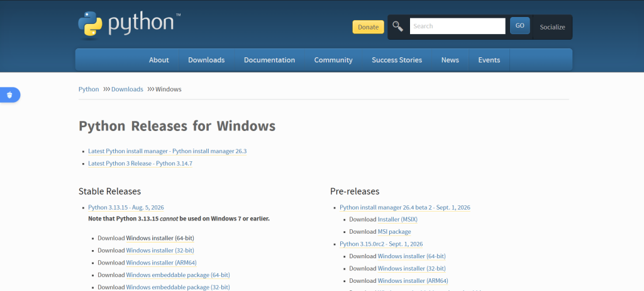The height and width of the screenshot is (291, 644).
Task: Focus the Search input field
Action: 458,26
